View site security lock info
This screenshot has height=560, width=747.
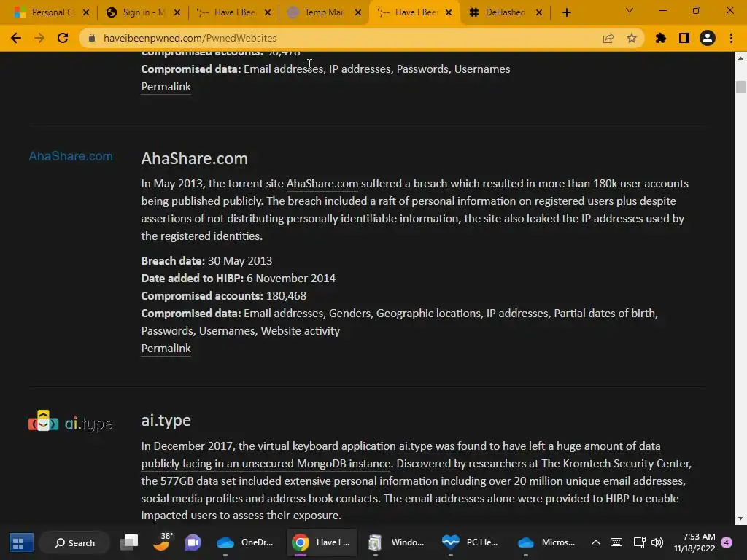[92, 38]
